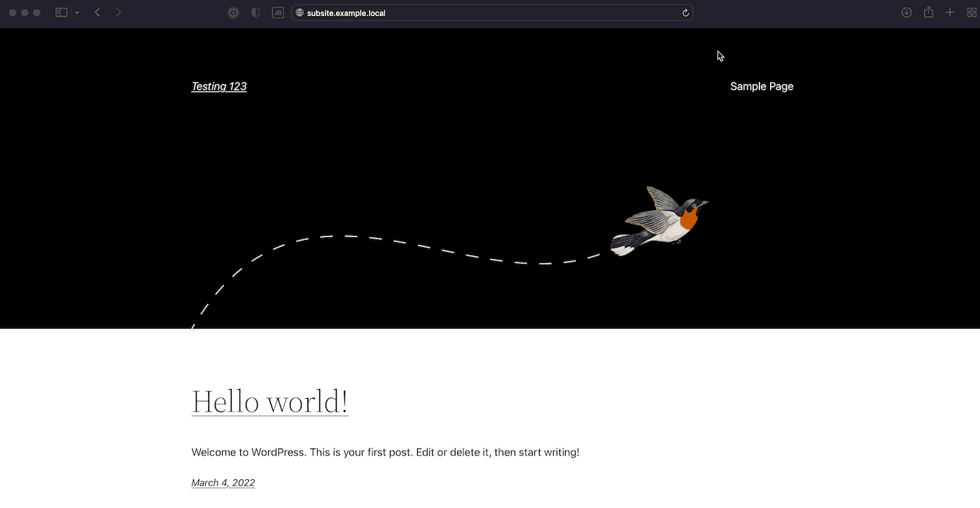Show the tab overview grid
This screenshot has width=980, height=508.
[972, 12]
